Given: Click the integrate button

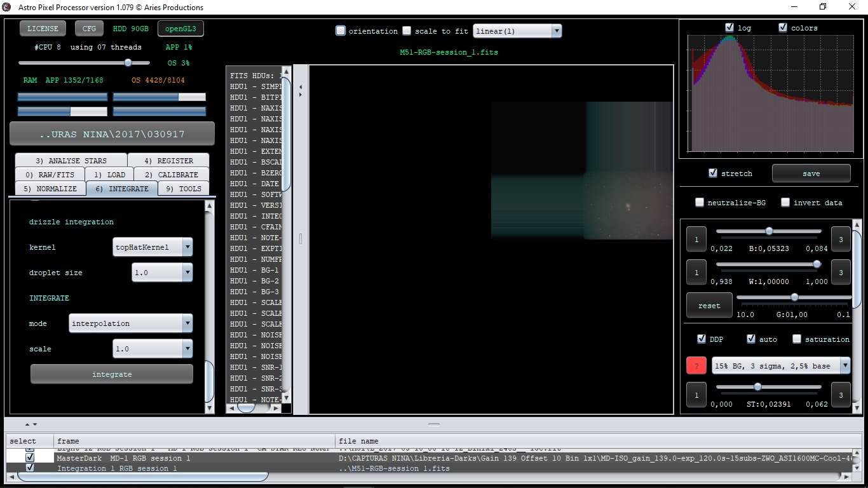Looking at the screenshot, I should click(x=112, y=374).
